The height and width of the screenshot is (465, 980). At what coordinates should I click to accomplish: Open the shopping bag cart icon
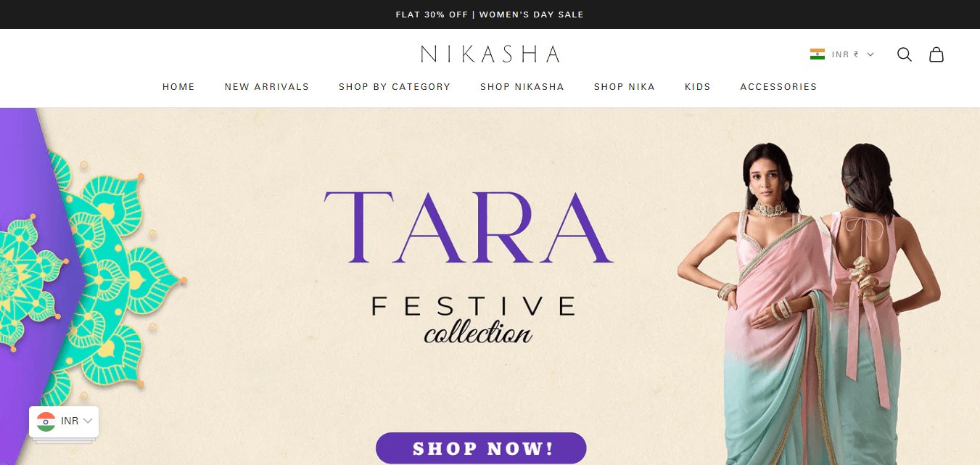(936, 54)
